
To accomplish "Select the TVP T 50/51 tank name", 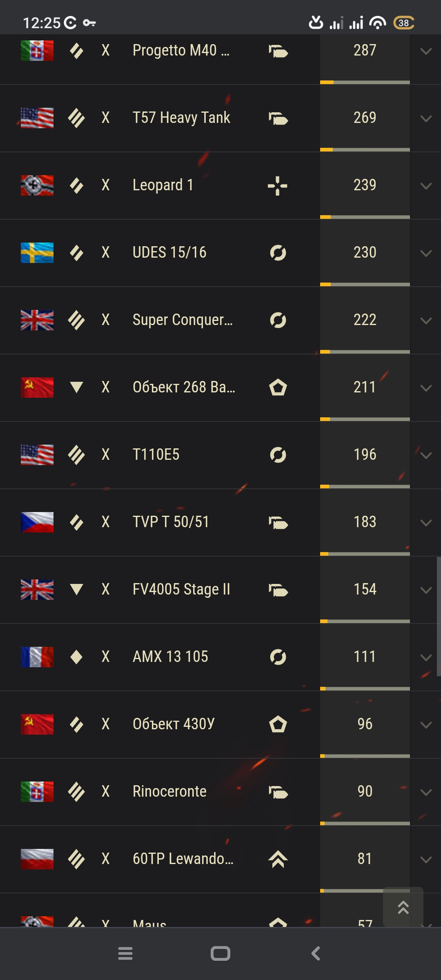I will [171, 522].
